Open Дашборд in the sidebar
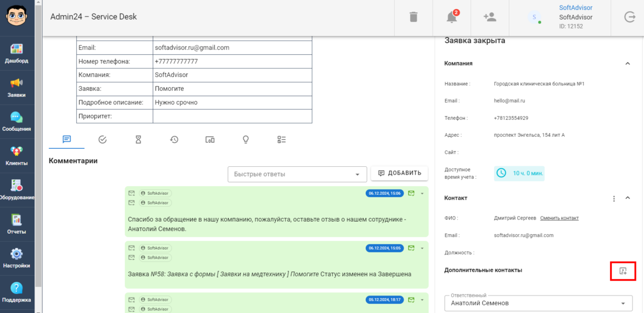 (17, 54)
